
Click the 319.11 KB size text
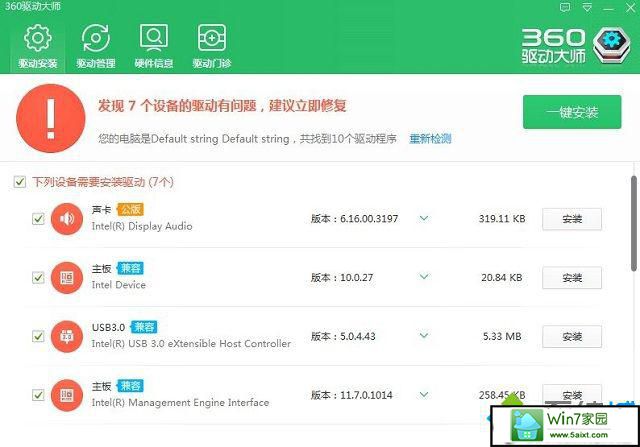[x=502, y=219]
